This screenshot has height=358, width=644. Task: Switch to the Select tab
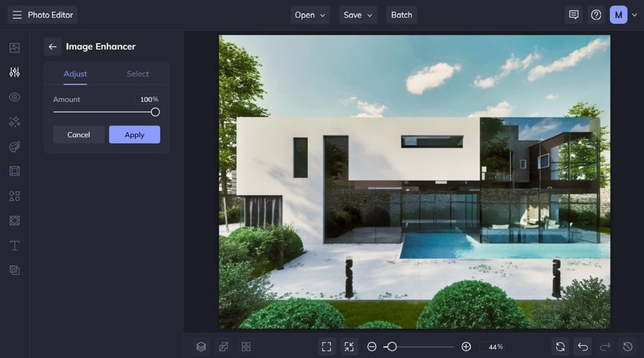point(138,74)
